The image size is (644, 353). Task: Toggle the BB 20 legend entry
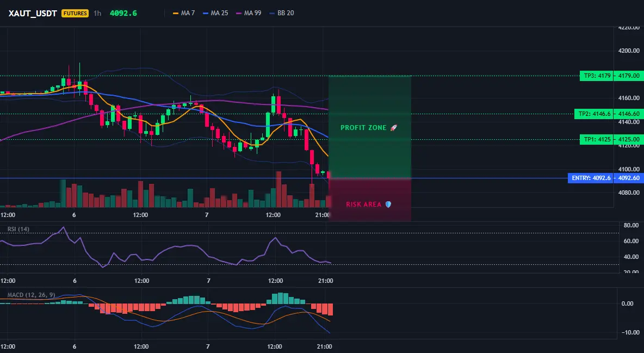(x=282, y=13)
